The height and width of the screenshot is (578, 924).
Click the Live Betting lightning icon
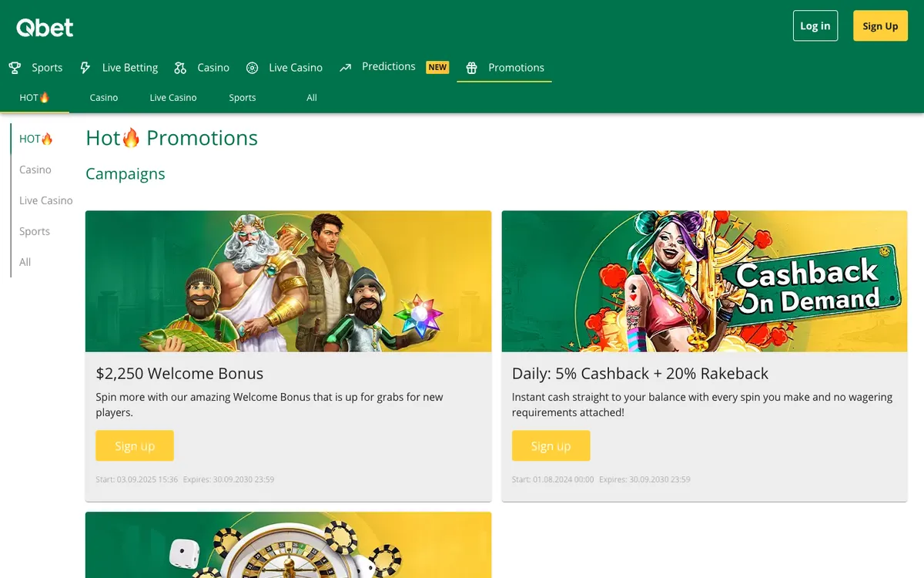tap(85, 68)
